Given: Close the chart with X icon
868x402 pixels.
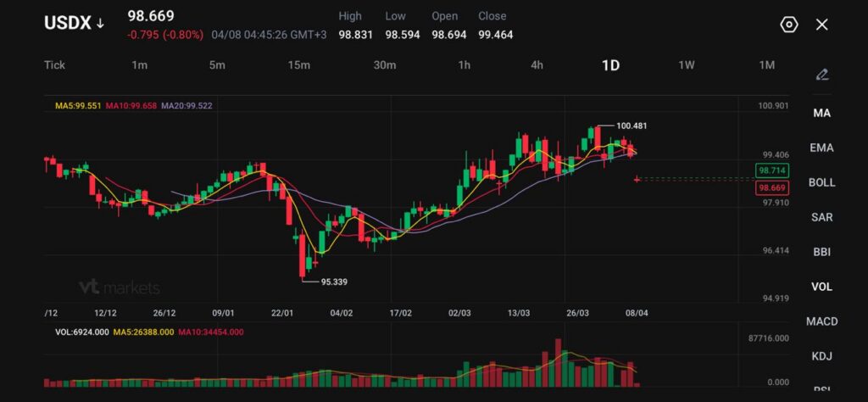Looking at the screenshot, I should pyautogui.click(x=821, y=25).
